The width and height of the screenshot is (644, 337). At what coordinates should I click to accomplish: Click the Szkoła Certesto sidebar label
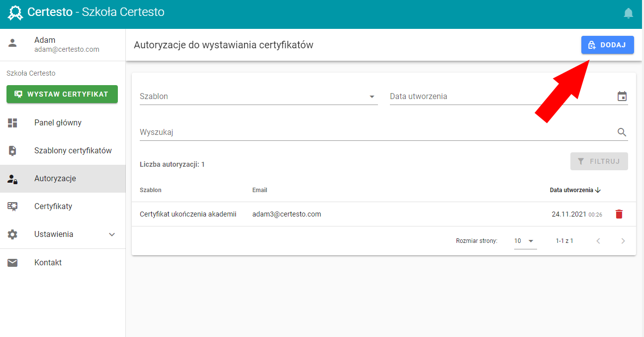tap(31, 73)
